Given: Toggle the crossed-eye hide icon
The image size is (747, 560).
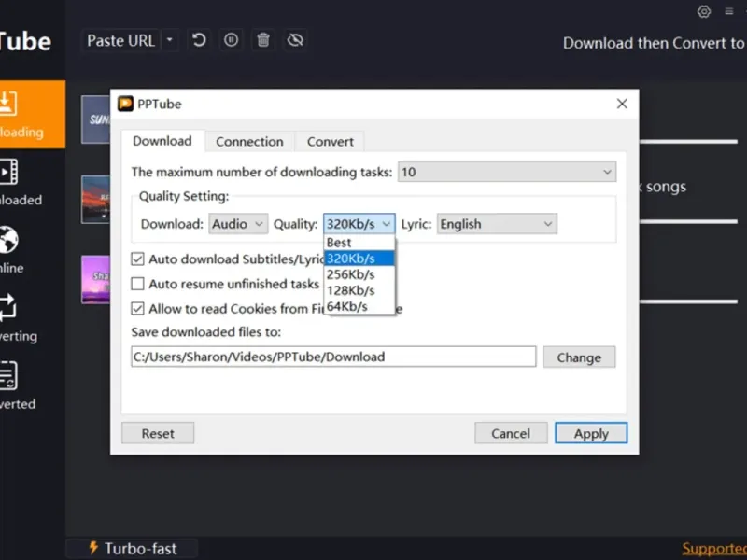Looking at the screenshot, I should pyautogui.click(x=296, y=40).
